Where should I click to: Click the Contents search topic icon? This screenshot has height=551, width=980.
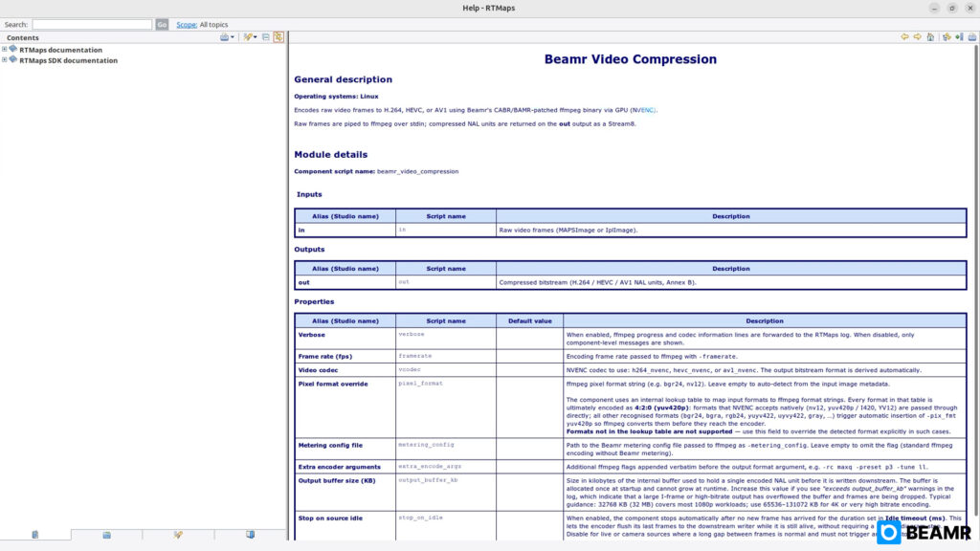coord(248,37)
